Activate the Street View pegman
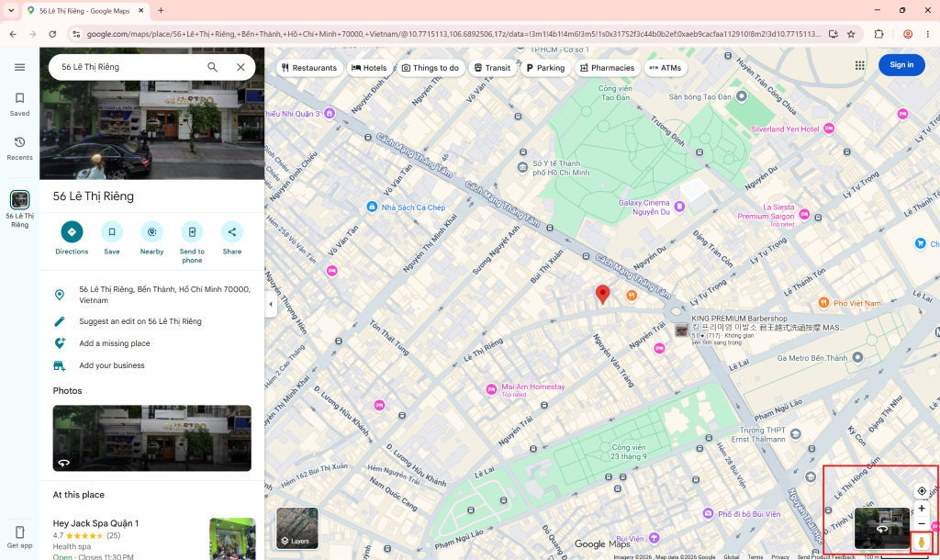 (922, 542)
